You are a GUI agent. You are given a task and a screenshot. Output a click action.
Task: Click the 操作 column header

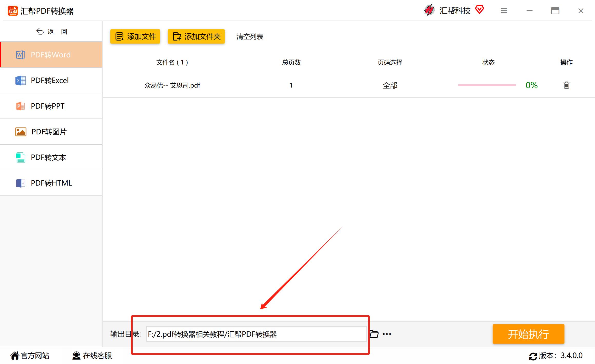pyautogui.click(x=566, y=62)
